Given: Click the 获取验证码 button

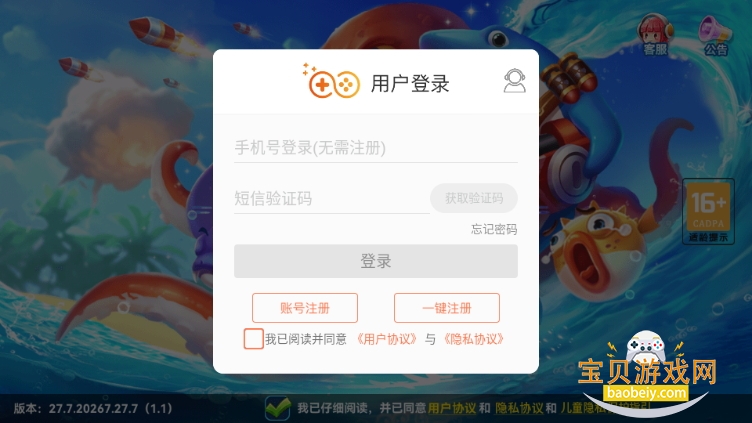Looking at the screenshot, I should point(474,198).
